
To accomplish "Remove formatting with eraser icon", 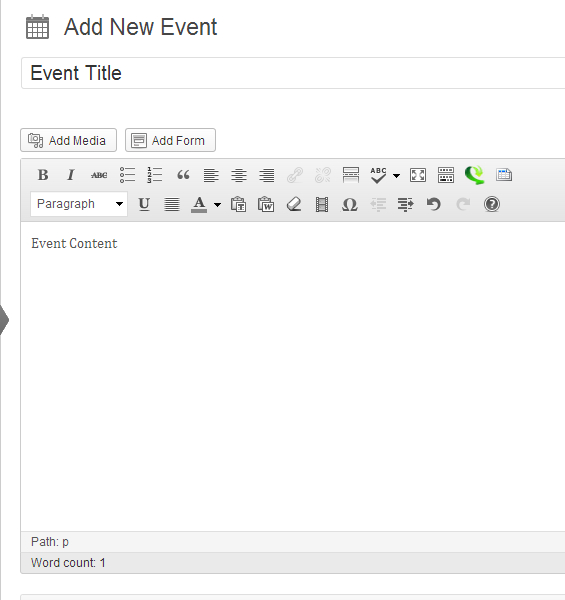I will [x=294, y=204].
